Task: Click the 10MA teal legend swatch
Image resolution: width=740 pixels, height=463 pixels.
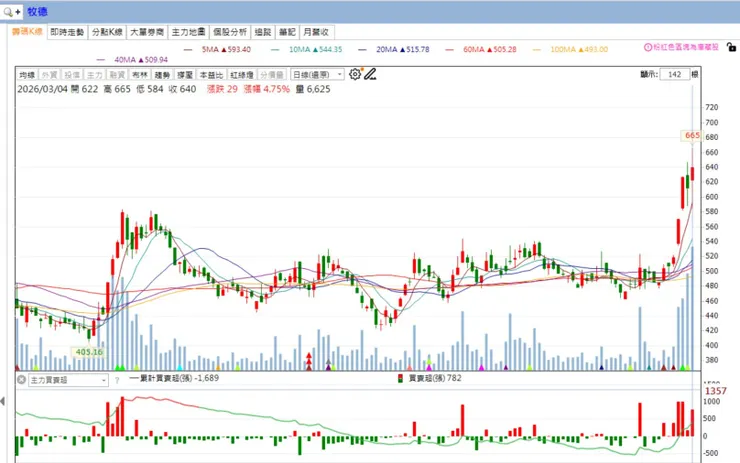Action: [275, 50]
